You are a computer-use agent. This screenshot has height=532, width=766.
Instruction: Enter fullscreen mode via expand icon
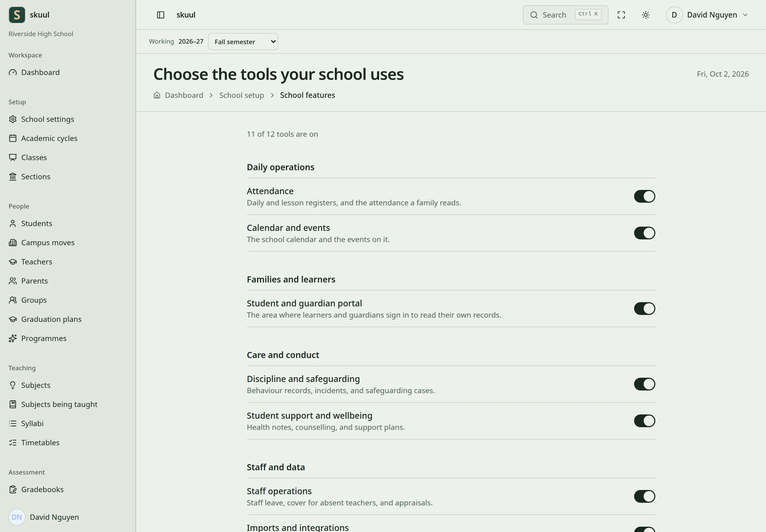tap(621, 15)
